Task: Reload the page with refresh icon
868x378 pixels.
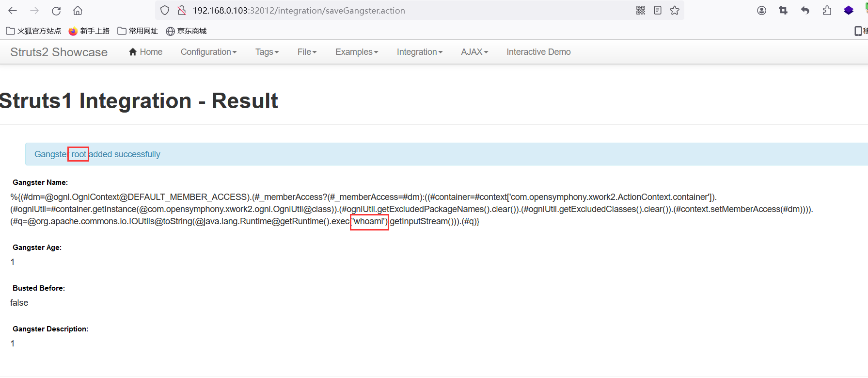Action: tap(56, 11)
